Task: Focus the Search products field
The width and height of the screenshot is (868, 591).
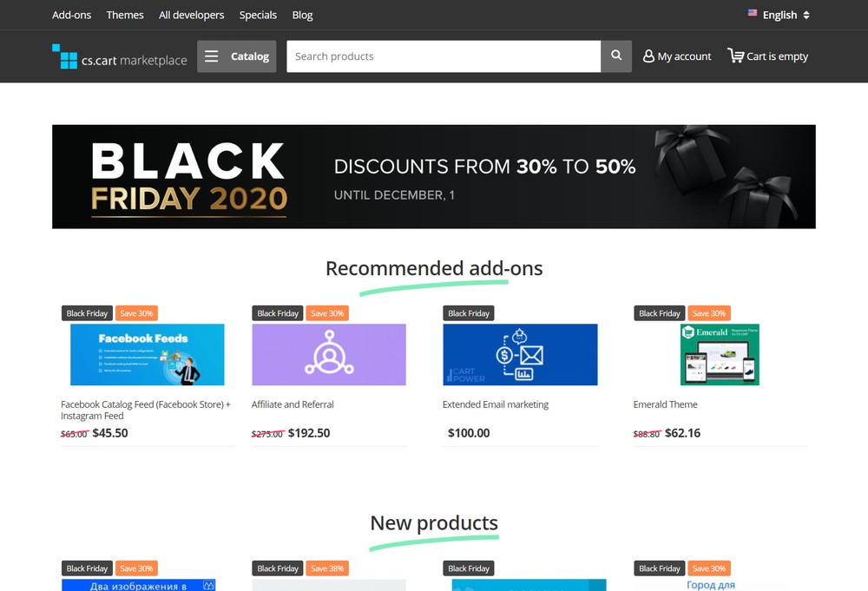Action: tap(444, 56)
